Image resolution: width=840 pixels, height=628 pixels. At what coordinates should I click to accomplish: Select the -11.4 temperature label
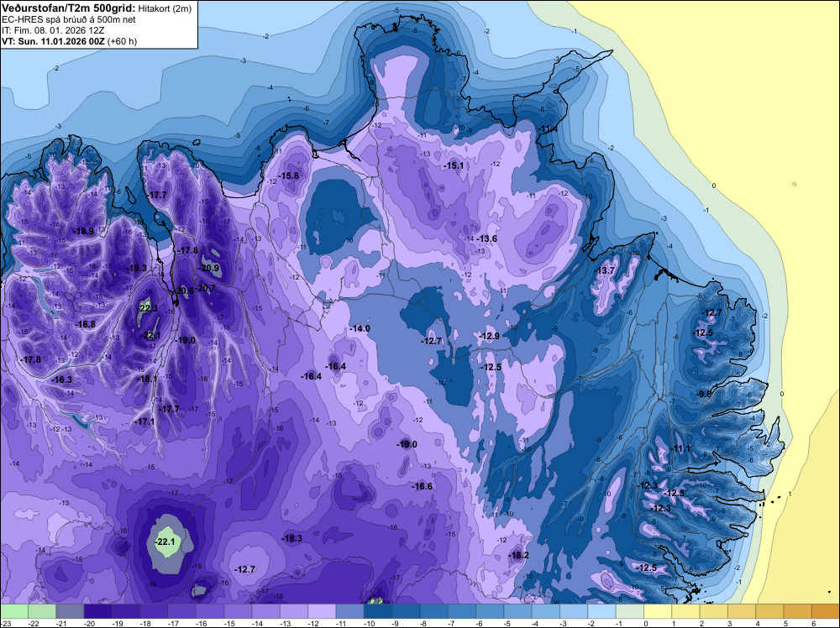click(x=548, y=129)
